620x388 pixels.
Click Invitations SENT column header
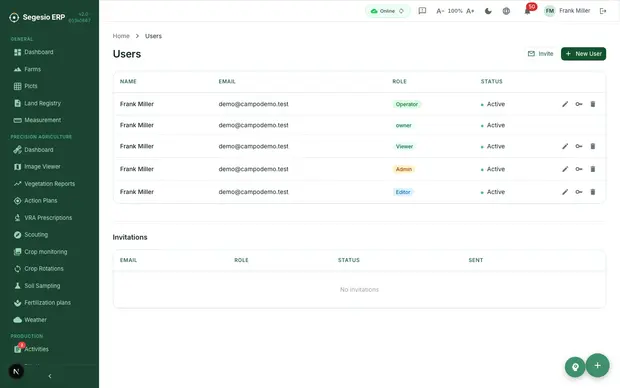click(476, 260)
